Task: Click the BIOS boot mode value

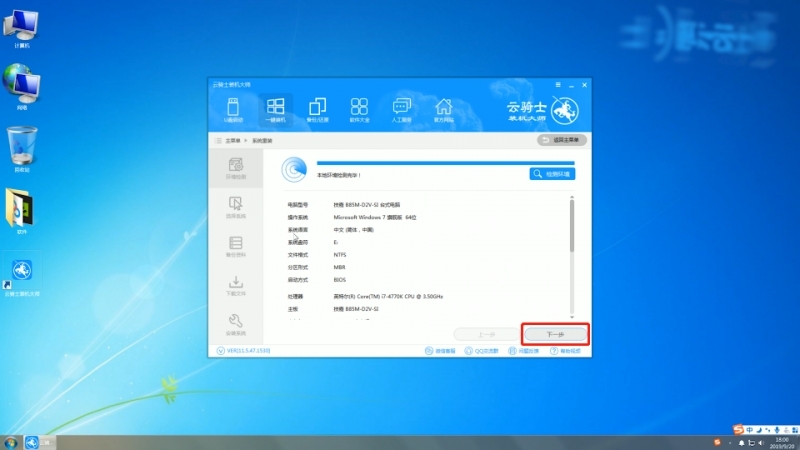Action: tap(340, 280)
